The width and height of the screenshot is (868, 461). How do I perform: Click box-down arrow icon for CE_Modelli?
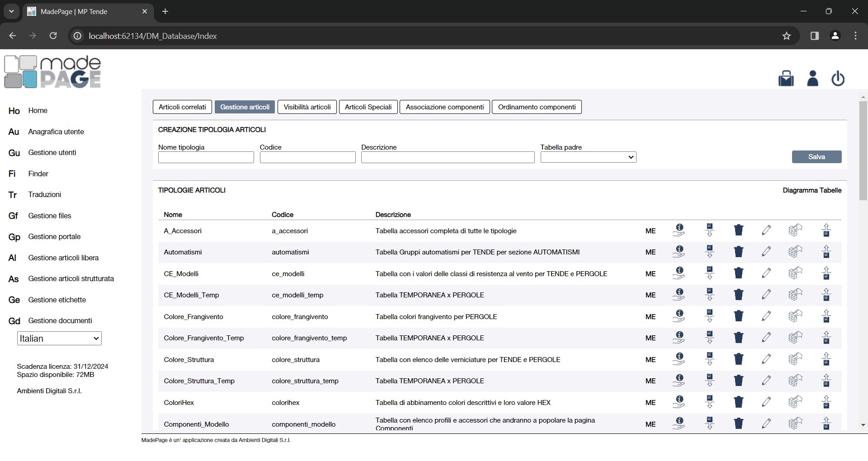click(710, 273)
